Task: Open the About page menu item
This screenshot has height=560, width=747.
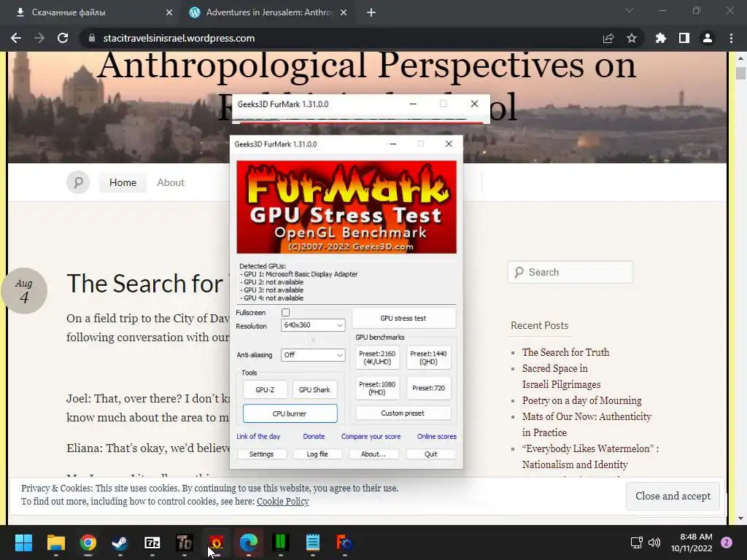Action: (x=171, y=182)
